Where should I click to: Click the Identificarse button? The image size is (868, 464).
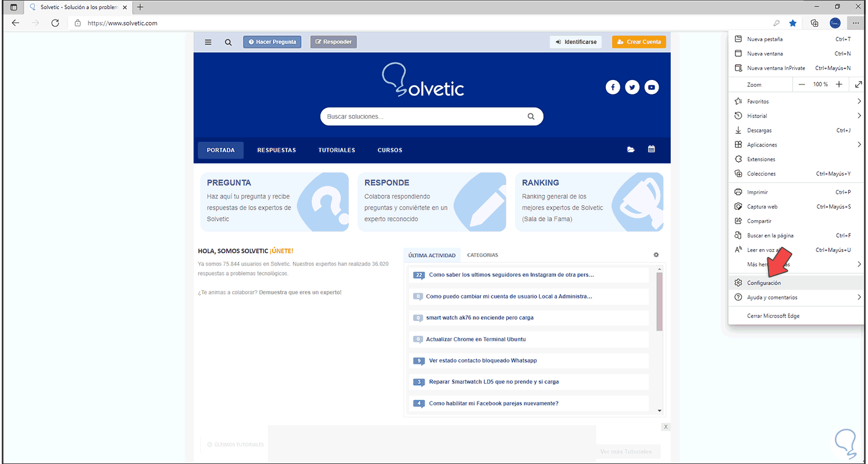point(576,42)
